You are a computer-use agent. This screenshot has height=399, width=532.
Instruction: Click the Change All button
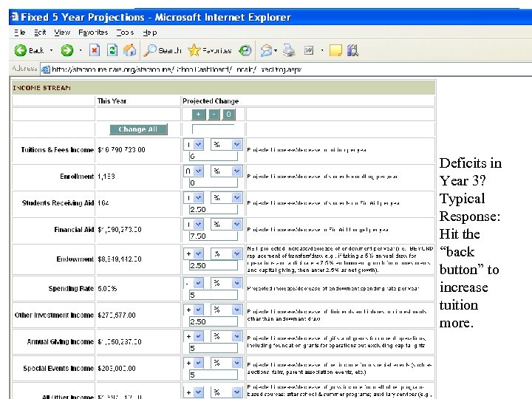click(x=138, y=129)
